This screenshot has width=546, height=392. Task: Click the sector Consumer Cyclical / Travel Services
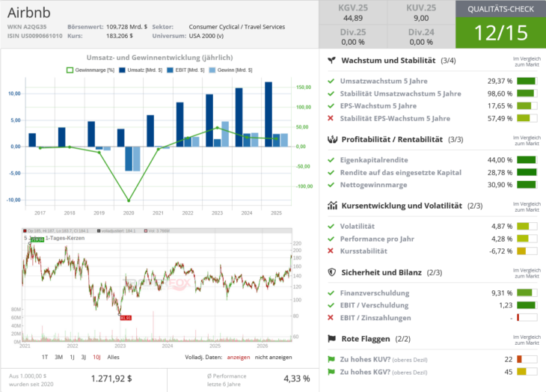click(x=237, y=27)
